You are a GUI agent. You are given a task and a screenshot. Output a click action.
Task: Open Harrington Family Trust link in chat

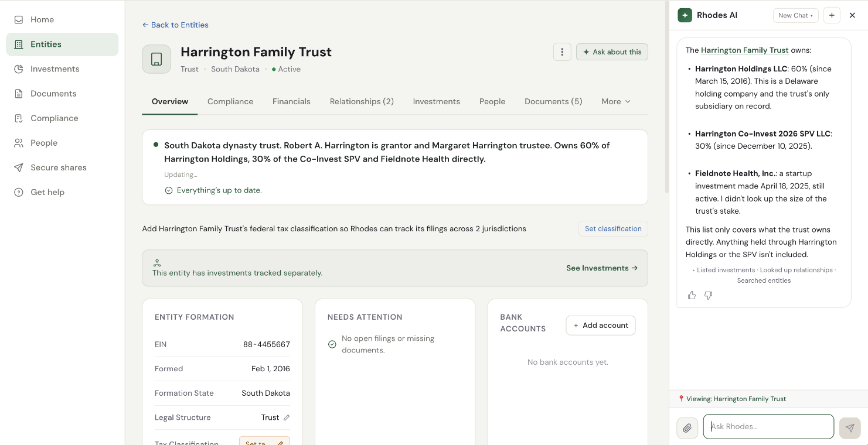(x=745, y=50)
